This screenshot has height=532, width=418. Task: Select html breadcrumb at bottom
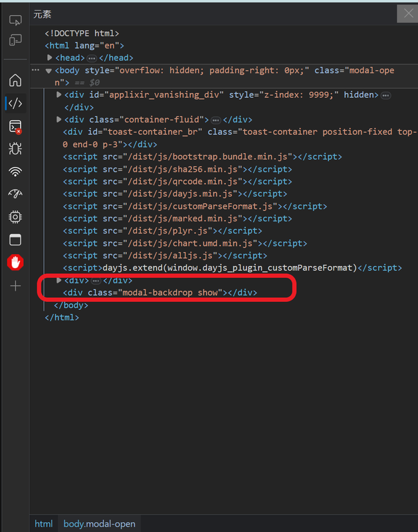click(44, 524)
